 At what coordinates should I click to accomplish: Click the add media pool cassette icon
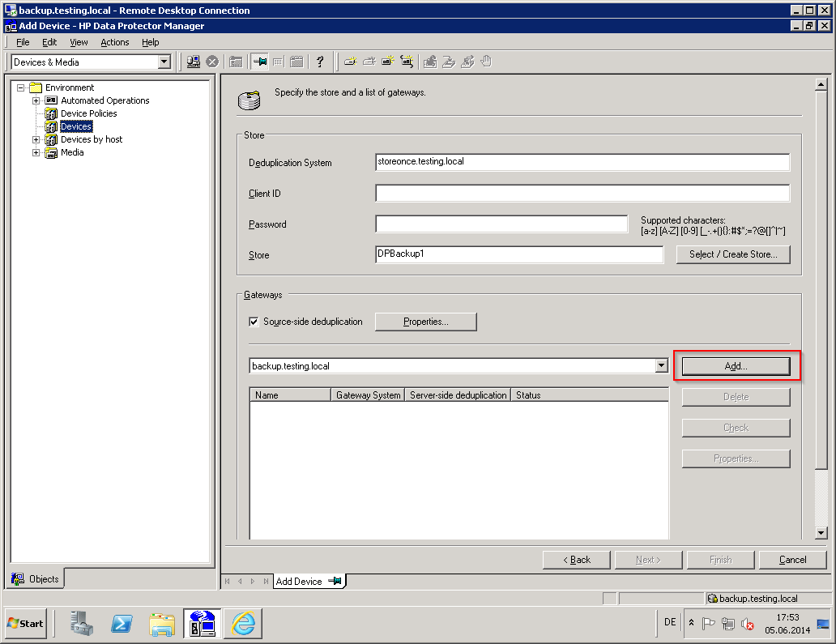pyautogui.click(x=387, y=62)
